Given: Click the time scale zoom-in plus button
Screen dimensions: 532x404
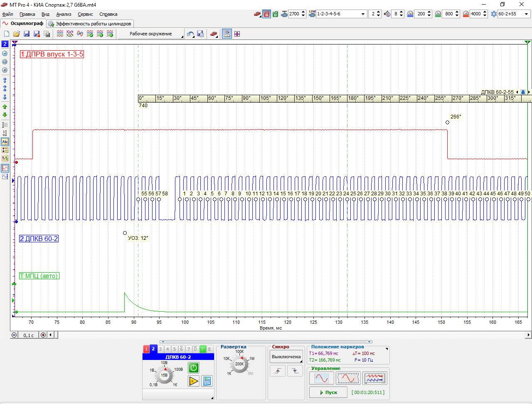Looking at the screenshot, I should pyautogui.click(x=43, y=335).
